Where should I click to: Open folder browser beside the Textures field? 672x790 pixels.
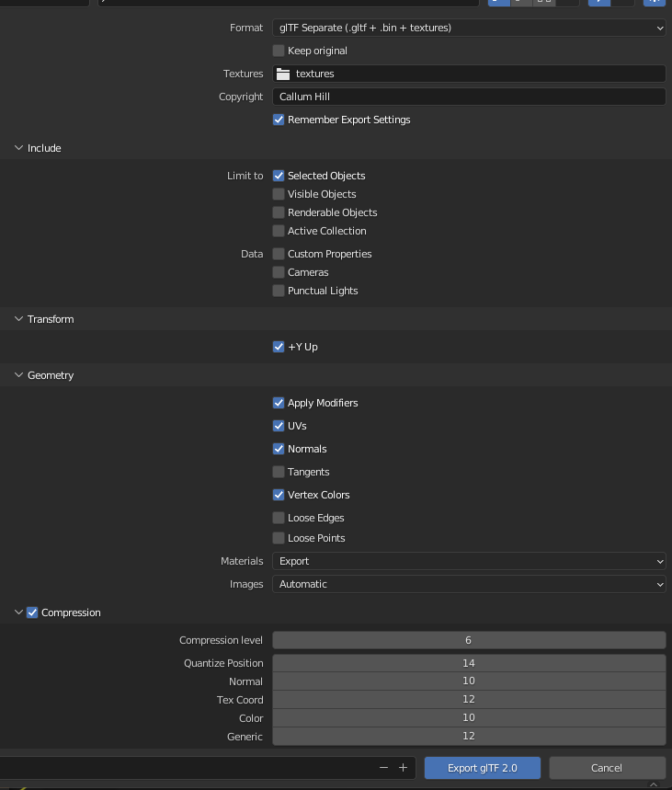pyautogui.click(x=282, y=74)
